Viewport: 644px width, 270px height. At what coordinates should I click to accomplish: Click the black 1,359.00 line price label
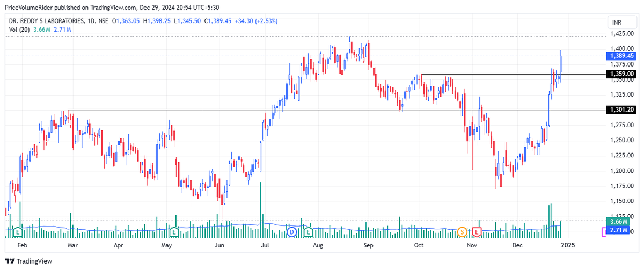point(622,74)
